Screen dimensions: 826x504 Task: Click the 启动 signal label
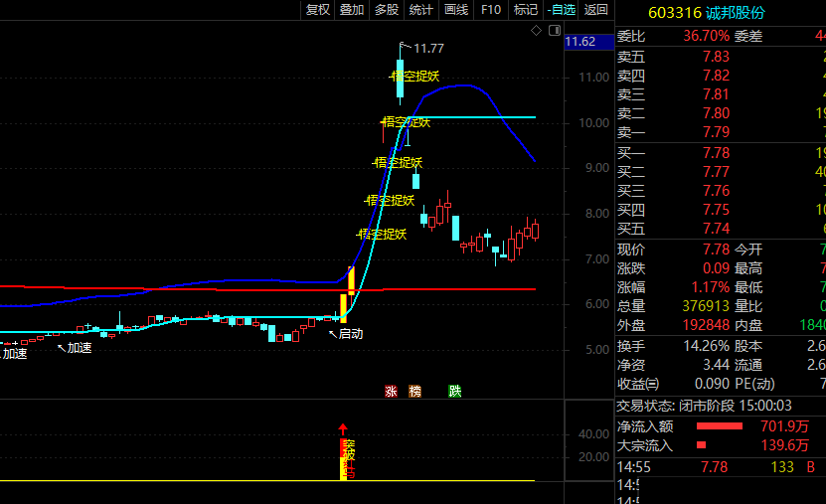coord(351,334)
